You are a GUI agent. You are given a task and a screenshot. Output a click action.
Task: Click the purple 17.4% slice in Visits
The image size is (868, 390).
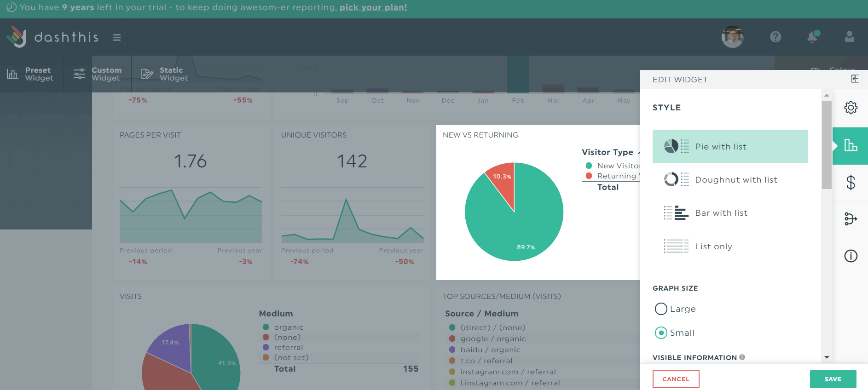170,345
